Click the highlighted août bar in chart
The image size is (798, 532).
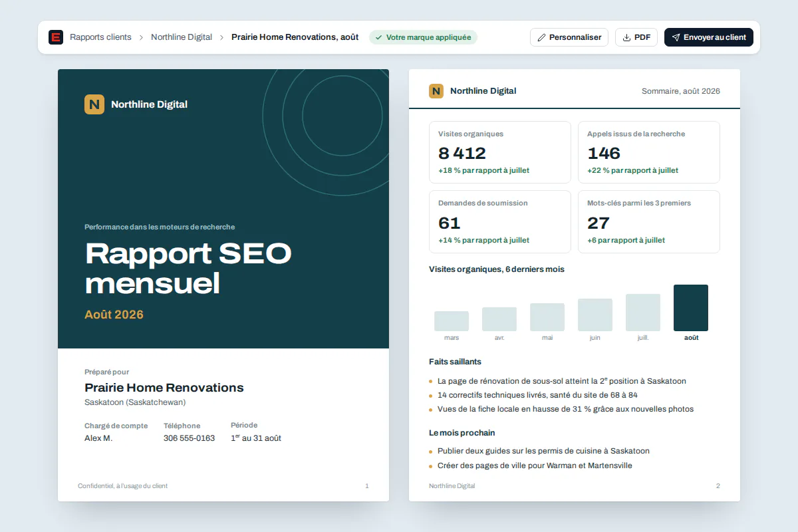[691, 308]
